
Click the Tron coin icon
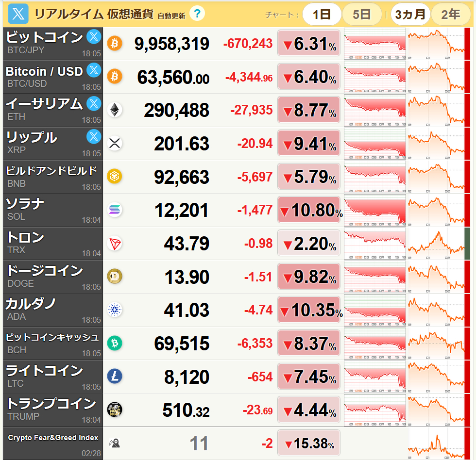[x=115, y=244]
